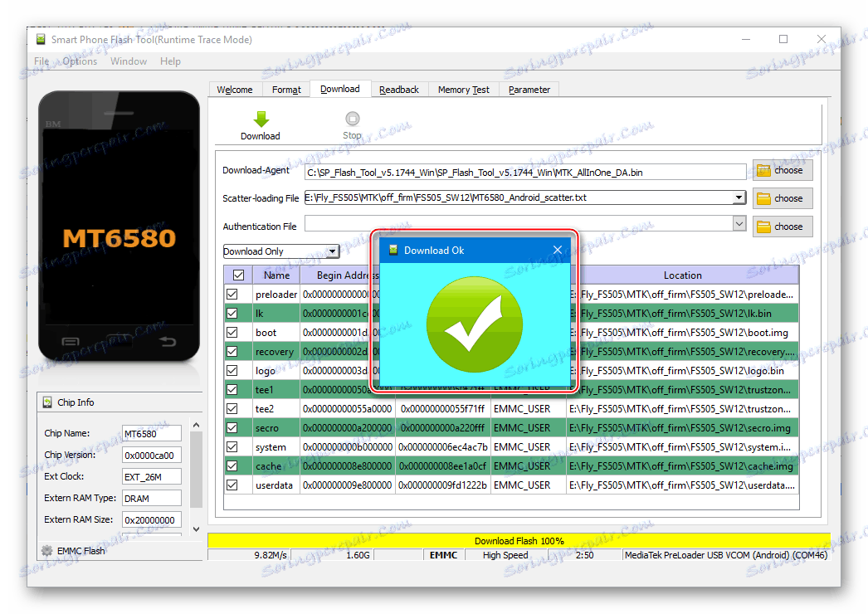Screen dimensions: 868x614
Task: Expand the Scatter-loading File dropdown arrow
Action: click(x=739, y=197)
